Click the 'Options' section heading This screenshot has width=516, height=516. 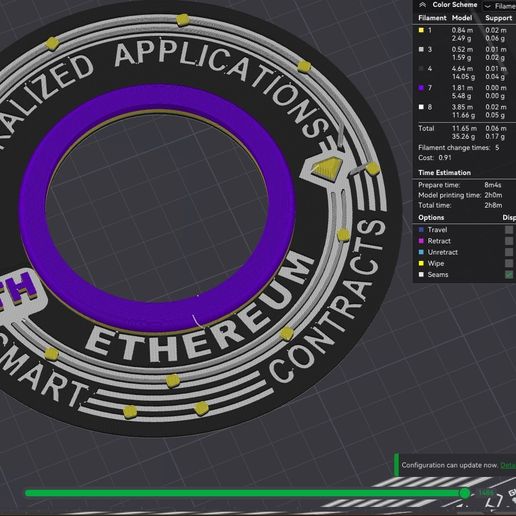pyautogui.click(x=431, y=218)
